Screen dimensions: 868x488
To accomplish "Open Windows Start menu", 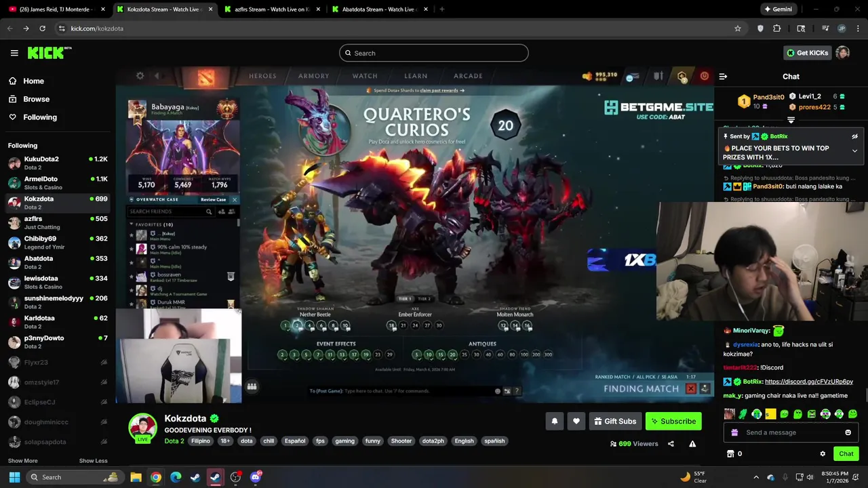I will point(14,477).
